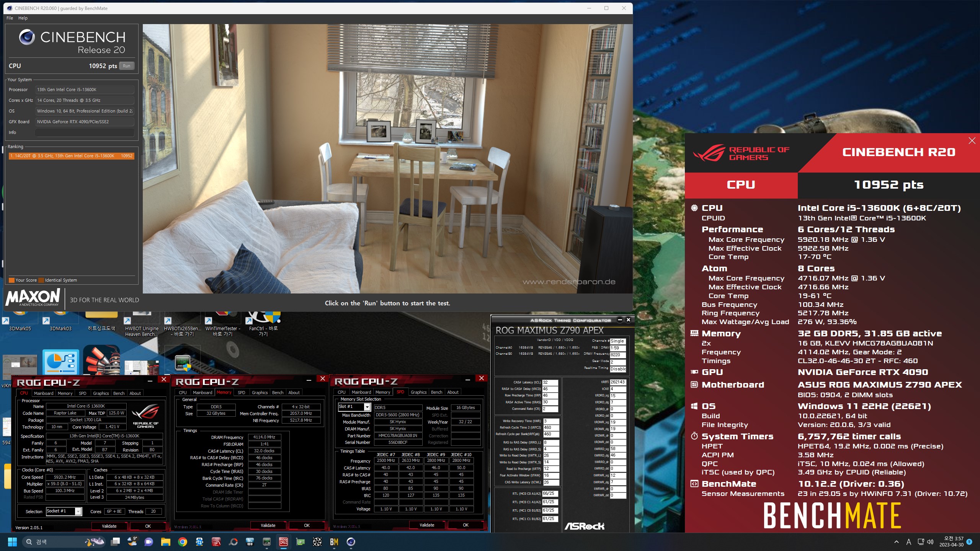This screenshot has height=551, width=980.
Task: Click the memory test taskbar icon
Action: click(267, 542)
